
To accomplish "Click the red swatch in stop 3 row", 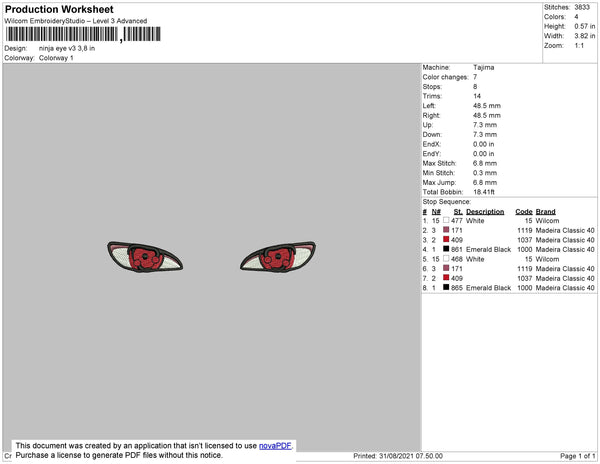I will 446,239.
